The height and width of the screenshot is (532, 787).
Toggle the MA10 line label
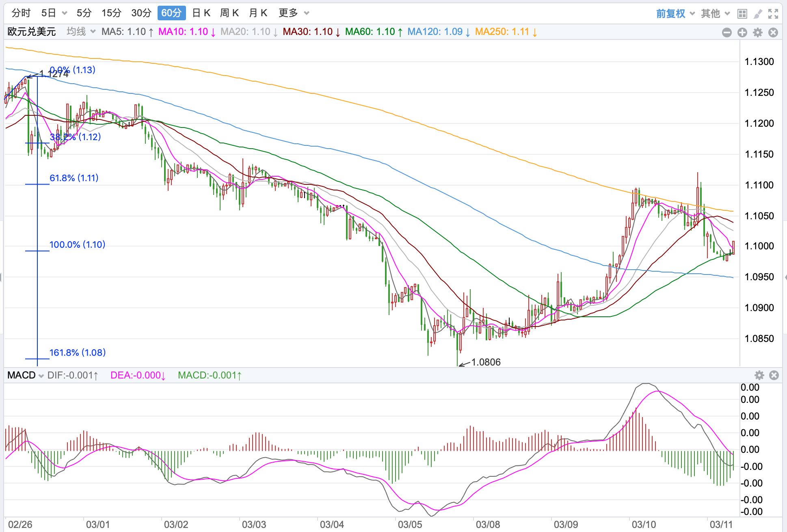pos(187,32)
